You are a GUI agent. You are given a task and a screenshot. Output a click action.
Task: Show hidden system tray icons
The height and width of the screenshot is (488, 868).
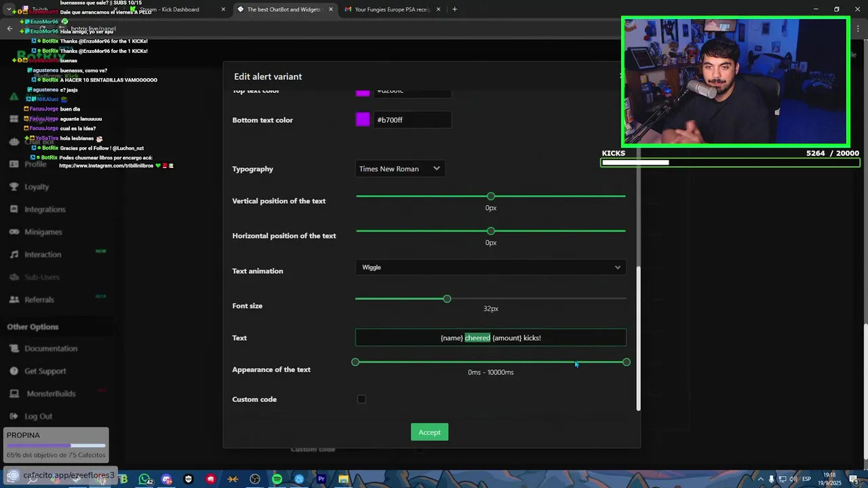coord(759,479)
